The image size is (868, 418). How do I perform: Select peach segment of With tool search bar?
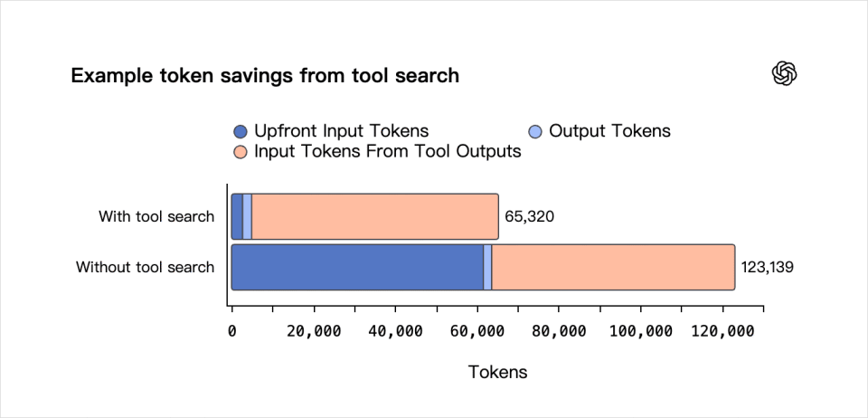coord(374,216)
